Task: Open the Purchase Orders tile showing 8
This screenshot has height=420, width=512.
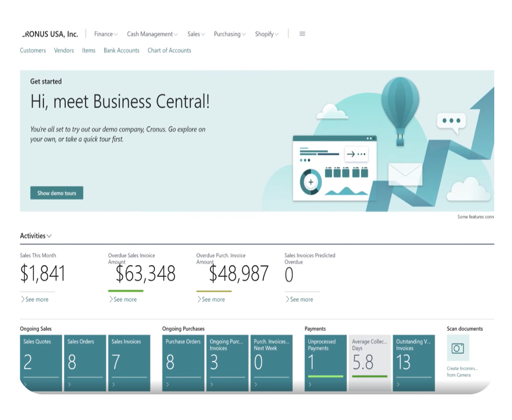Action: pyautogui.click(x=183, y=363)
